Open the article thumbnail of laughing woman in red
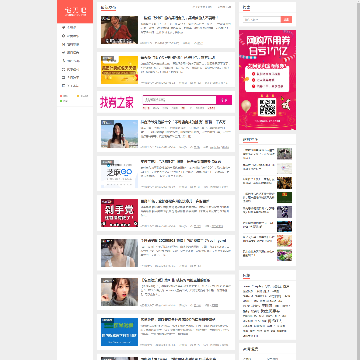This screenshot has width=360, height=360. (x=119, y=30)
